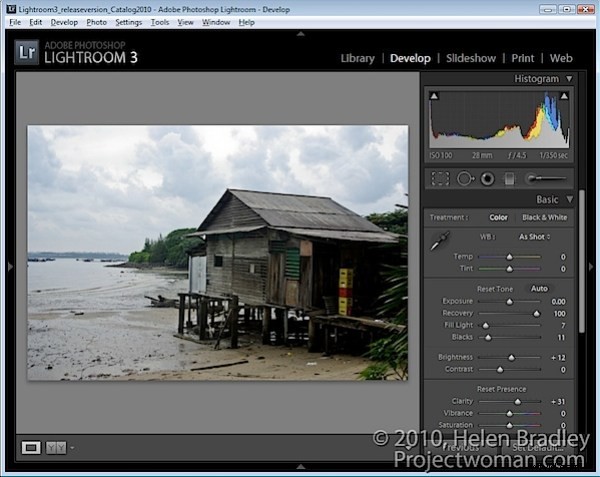
Task: Open the Edit menu
Action: (36, 22)
